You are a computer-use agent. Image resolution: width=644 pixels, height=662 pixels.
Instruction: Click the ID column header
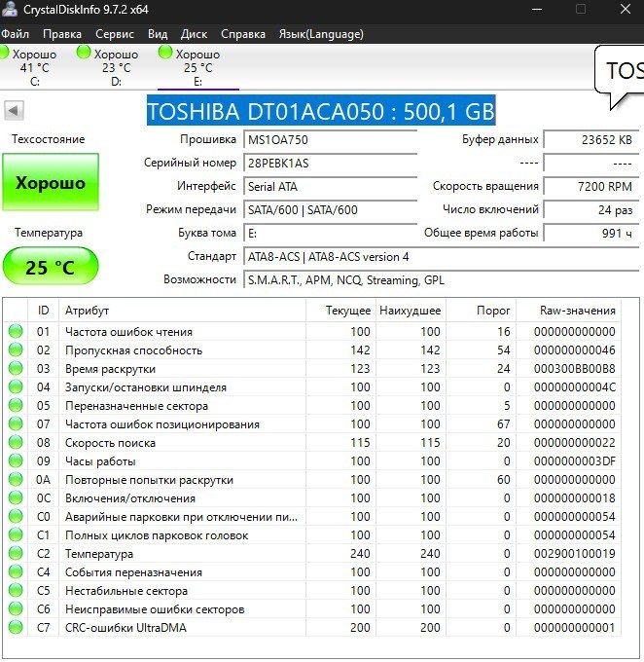(43, 311)
